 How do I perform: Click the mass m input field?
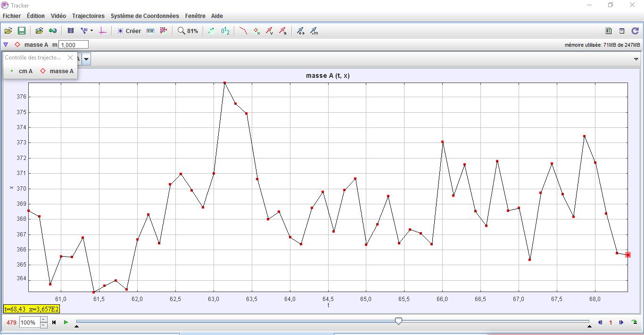tap(74, 45)
